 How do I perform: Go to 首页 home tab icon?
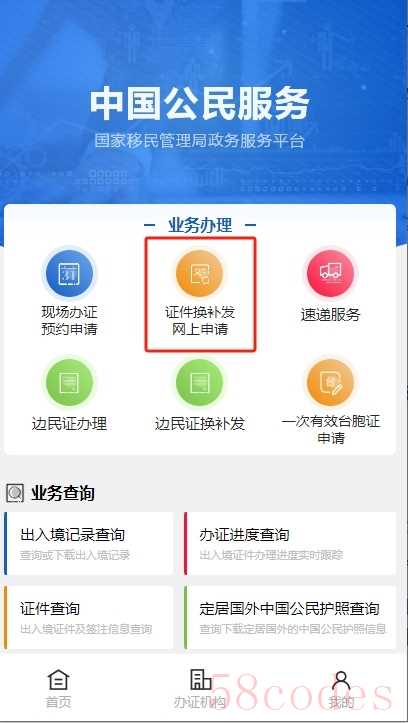(x=59, y=680)
